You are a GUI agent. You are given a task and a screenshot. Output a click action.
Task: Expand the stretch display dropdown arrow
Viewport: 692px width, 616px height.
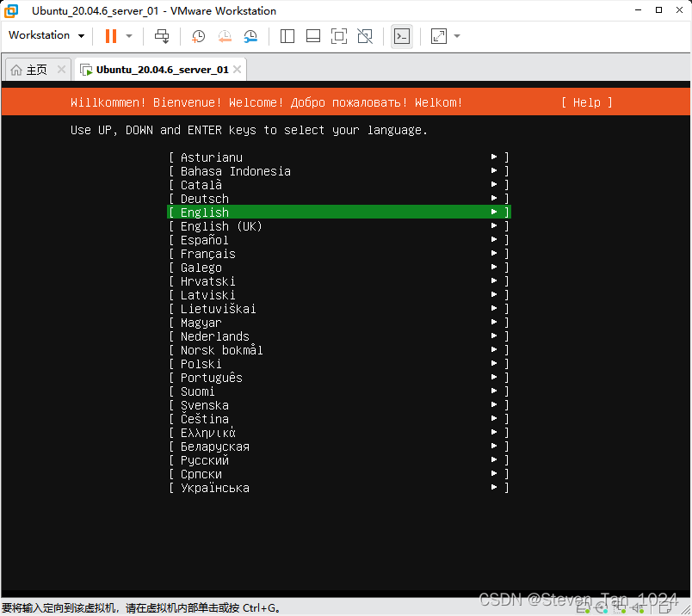[x=457, y=36]
